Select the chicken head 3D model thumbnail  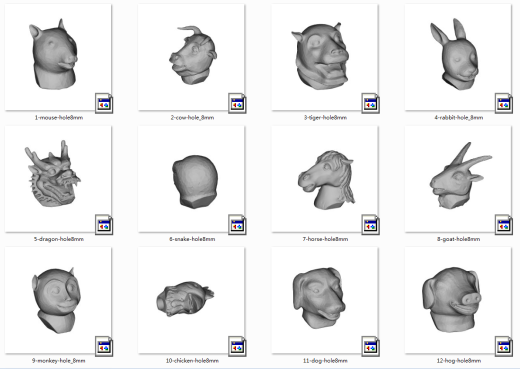(191, 300)
